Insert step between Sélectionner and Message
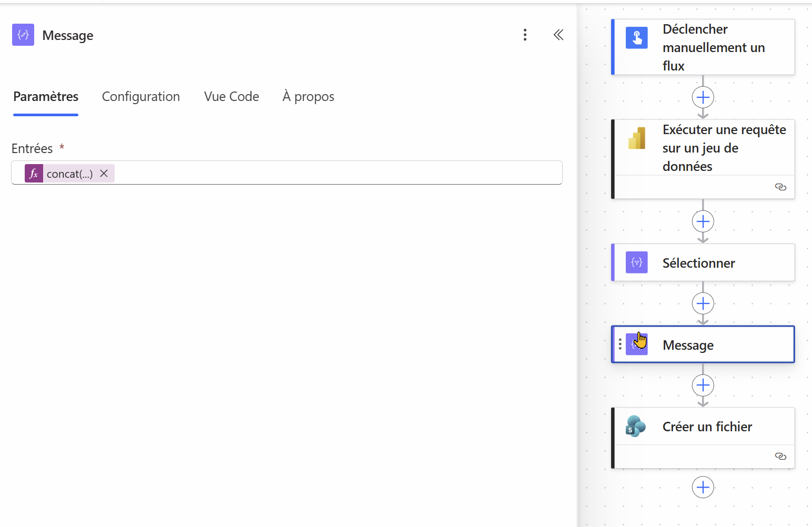This screenshot has height=527, width=812. (703, 303)
